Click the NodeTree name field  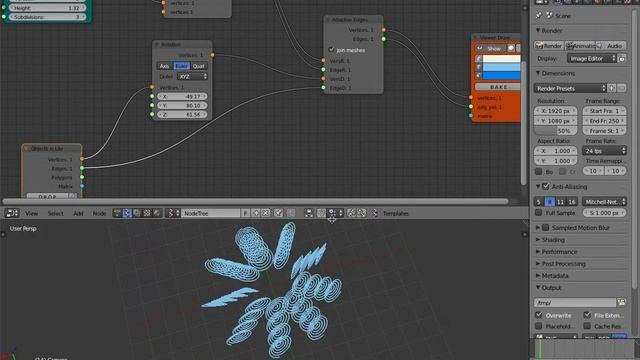pos(211,213)
